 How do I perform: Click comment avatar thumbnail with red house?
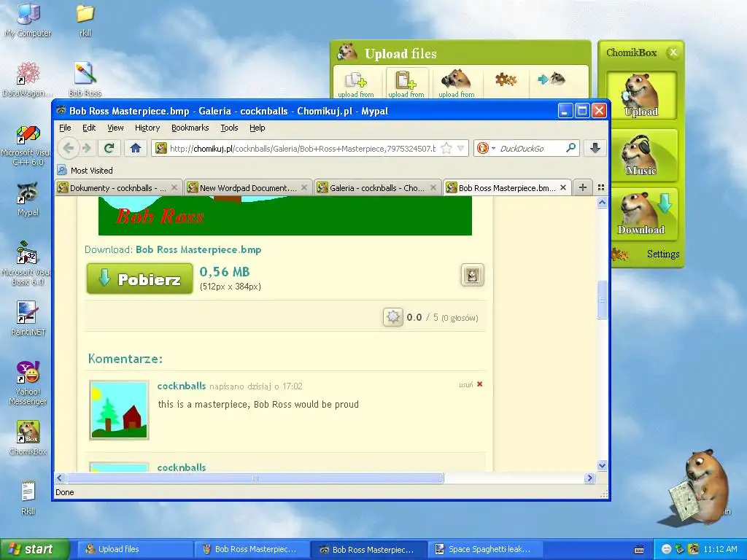tap(119, 410)
